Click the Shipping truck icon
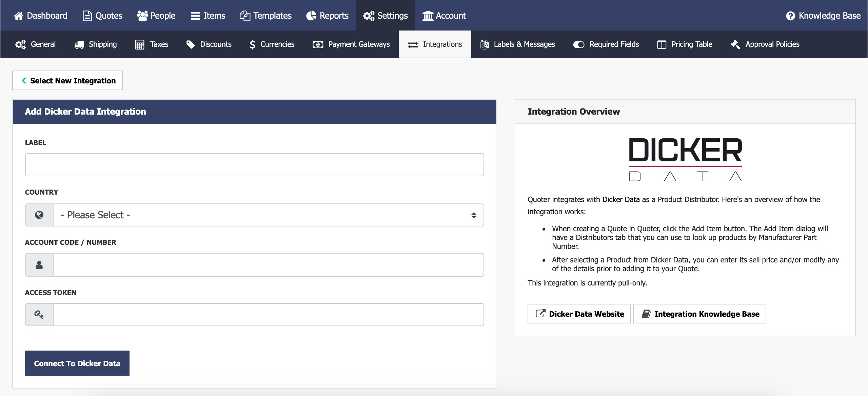The image size is (868, 396). [79, 44]
